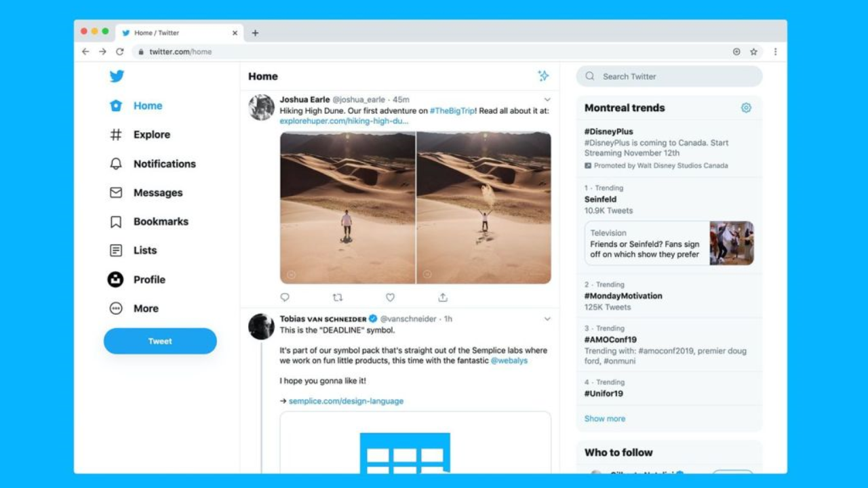Open a new browser tab
The width and height of the screenshot is (868, 488).
click(x=255, y=33)
